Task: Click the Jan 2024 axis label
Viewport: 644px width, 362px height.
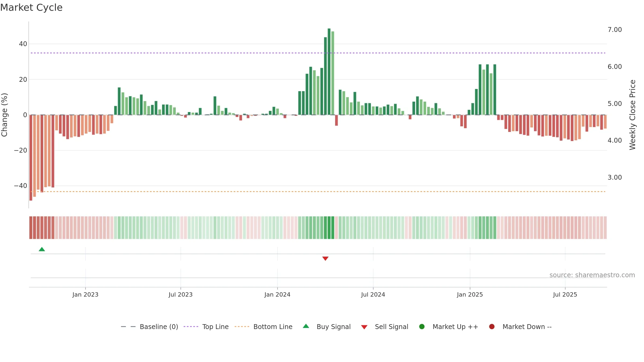Action: coord(277,294)
